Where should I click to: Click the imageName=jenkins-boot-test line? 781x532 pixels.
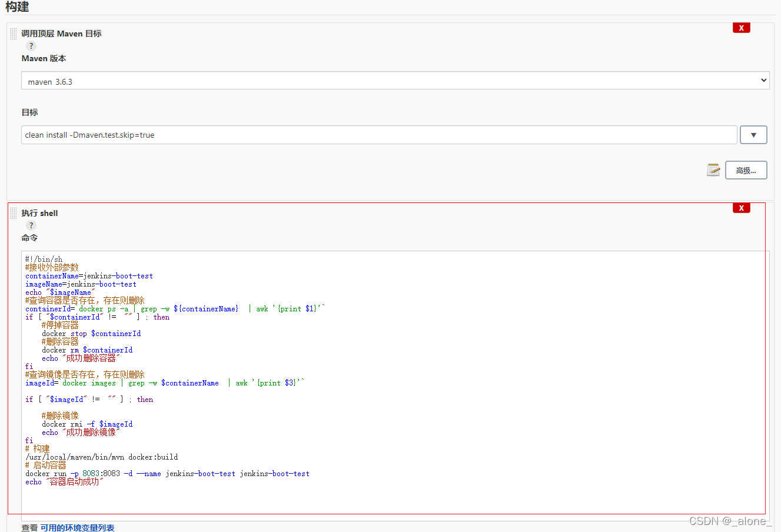(x=81, y=284)
